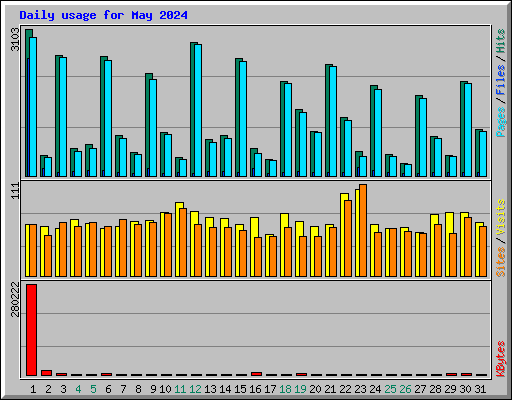
Task: Click the day 20 label on the x-axis
Action: coord(315,389)
